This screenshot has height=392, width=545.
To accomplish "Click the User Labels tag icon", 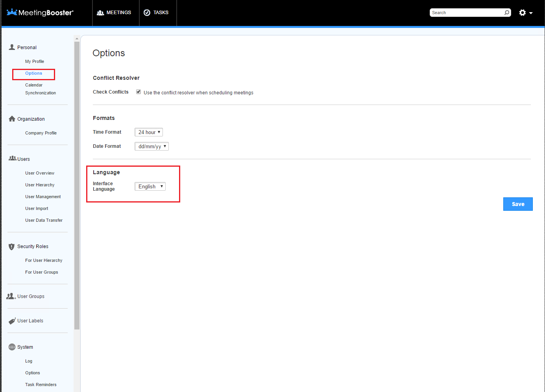I will point(12,320).
